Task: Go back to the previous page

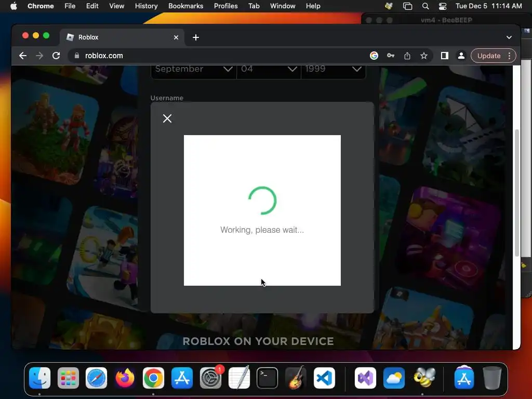Action: click(23, 56)
